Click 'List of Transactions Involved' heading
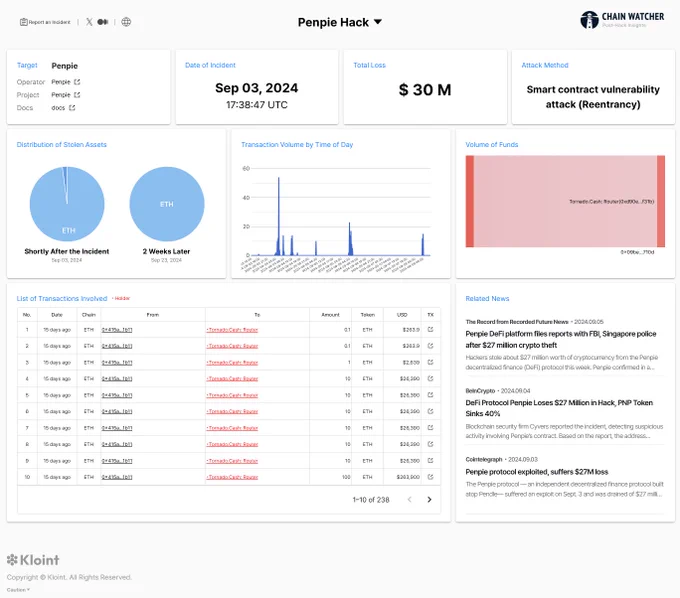680x598 pixels. (x=62, y=298)
